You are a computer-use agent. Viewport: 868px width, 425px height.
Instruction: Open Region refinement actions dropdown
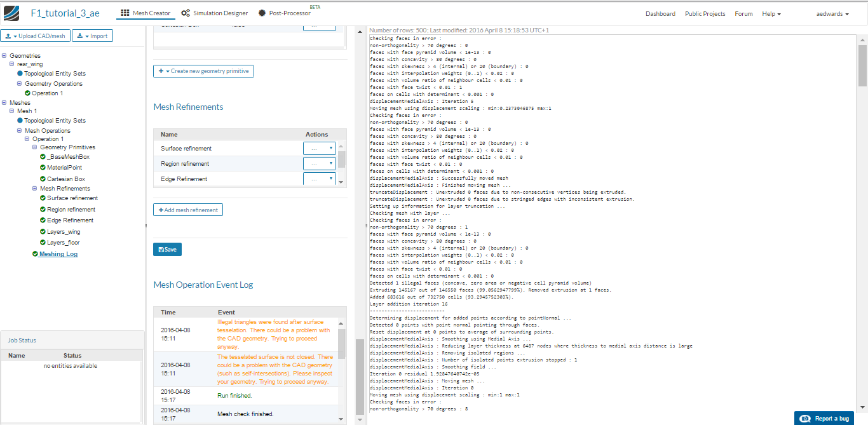(319, 164)
